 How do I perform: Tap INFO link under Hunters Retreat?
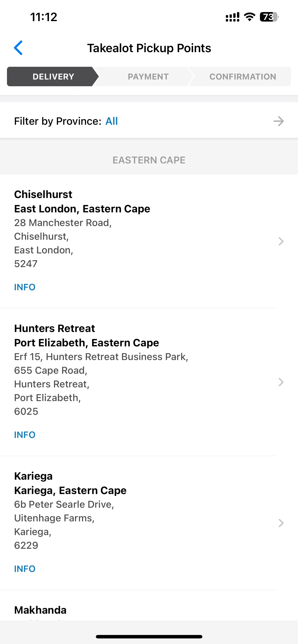(x=25, y=435)
